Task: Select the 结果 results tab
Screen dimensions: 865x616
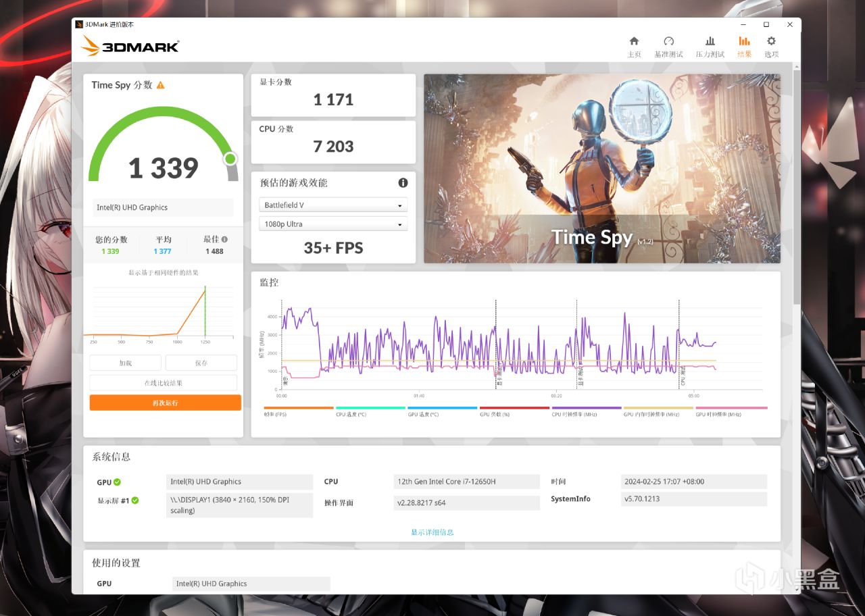Action: (744, 47)
